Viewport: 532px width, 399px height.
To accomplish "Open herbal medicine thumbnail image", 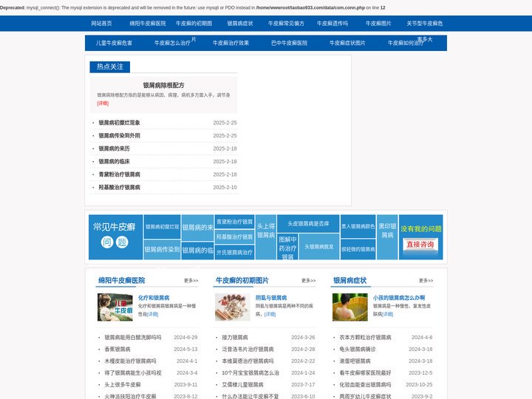I will point(233,307).
